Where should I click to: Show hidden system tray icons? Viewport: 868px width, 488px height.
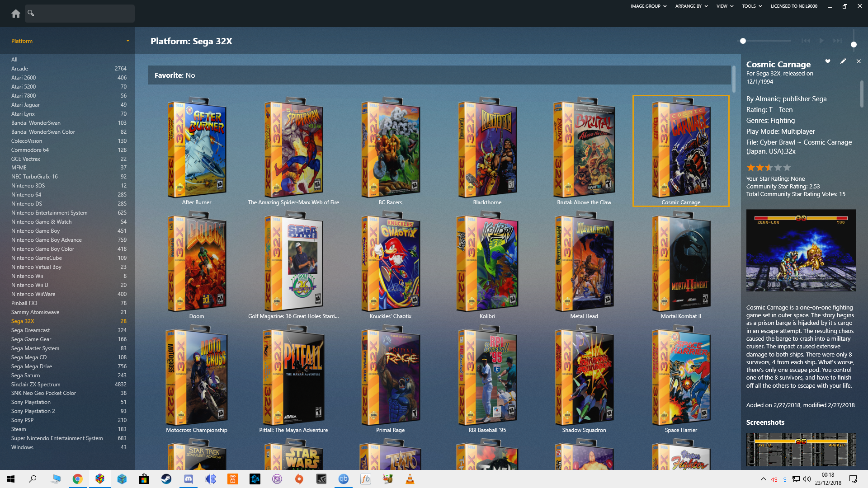click(x=764, y=479)
